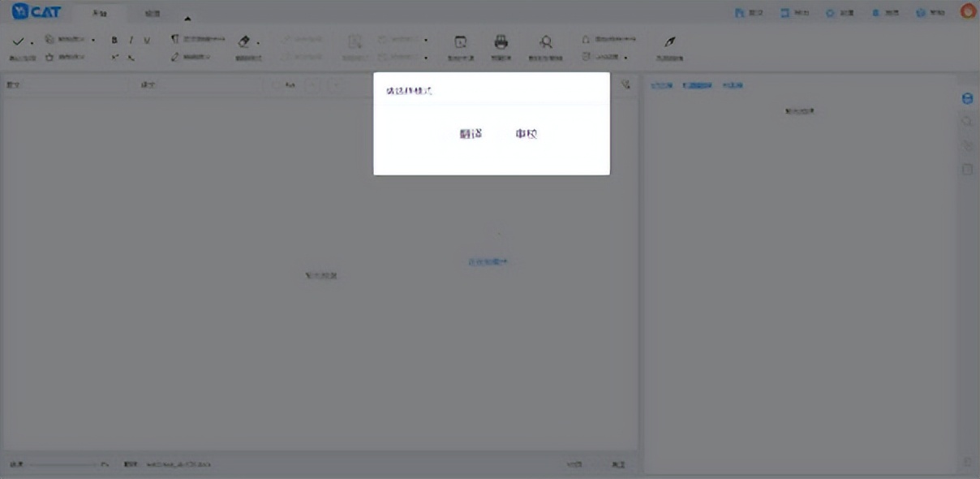Click the blue database icon in right sidebar
Viewport: 980px width, 479px height.
pyautogui.click(x=967, y=98)
